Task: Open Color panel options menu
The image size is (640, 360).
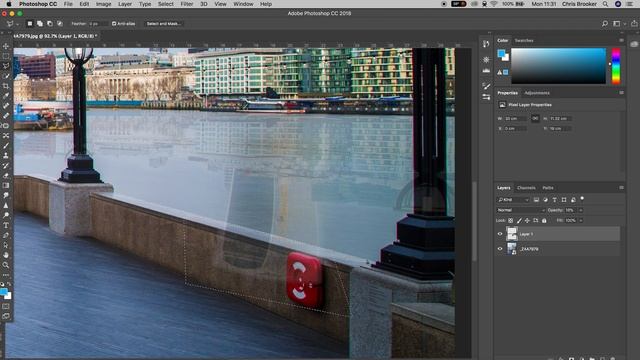Action: tap(621, 40)
